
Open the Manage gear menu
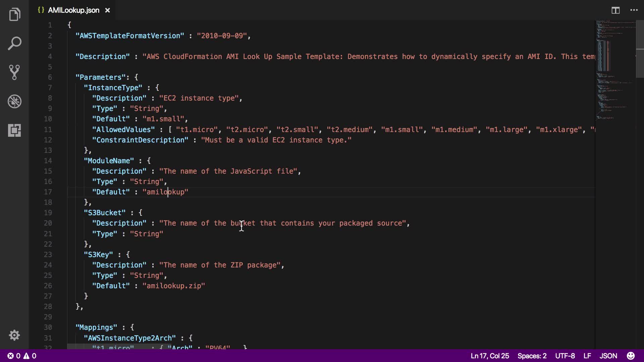14,335
